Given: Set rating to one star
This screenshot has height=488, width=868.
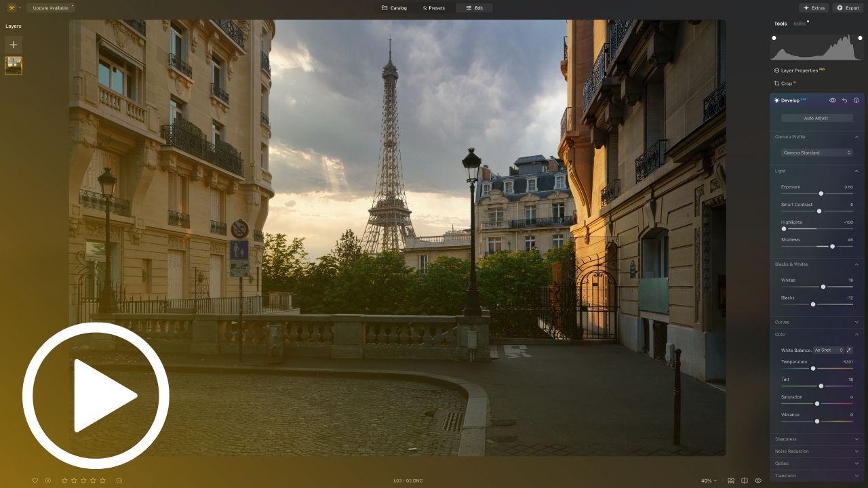Looking at the screenshot, I should point(64,481).
